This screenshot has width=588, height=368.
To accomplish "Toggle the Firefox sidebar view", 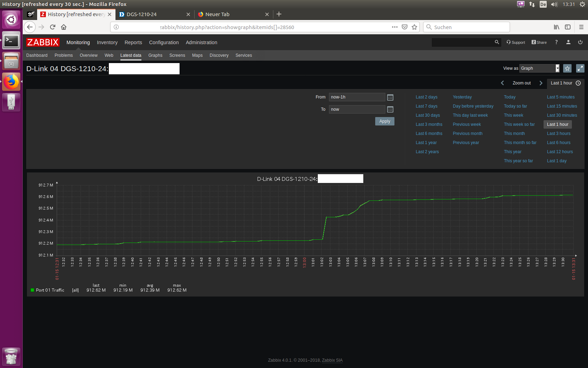I will coord(568,27).
